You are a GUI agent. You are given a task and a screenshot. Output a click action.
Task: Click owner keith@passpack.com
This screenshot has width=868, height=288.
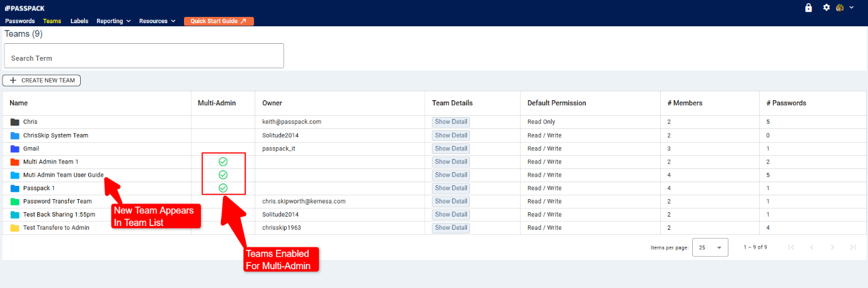click(292, 122)
